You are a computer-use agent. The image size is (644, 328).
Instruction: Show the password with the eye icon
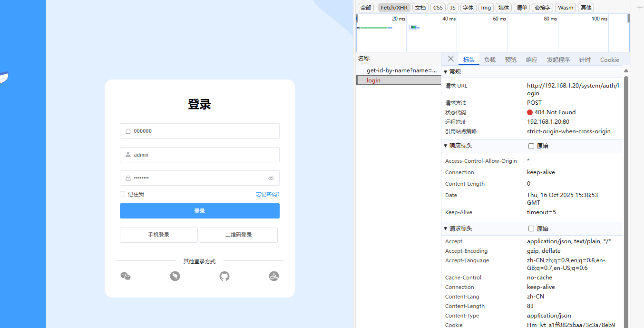coord(271,178)
